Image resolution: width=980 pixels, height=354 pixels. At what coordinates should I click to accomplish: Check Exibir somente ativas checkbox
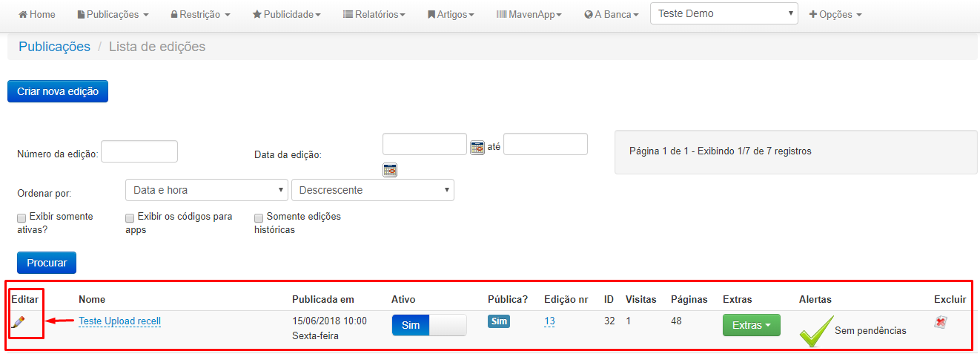21,217
